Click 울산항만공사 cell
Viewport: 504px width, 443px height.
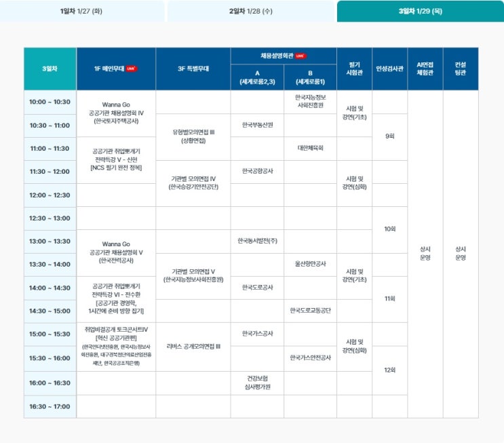tap(310, 265)
